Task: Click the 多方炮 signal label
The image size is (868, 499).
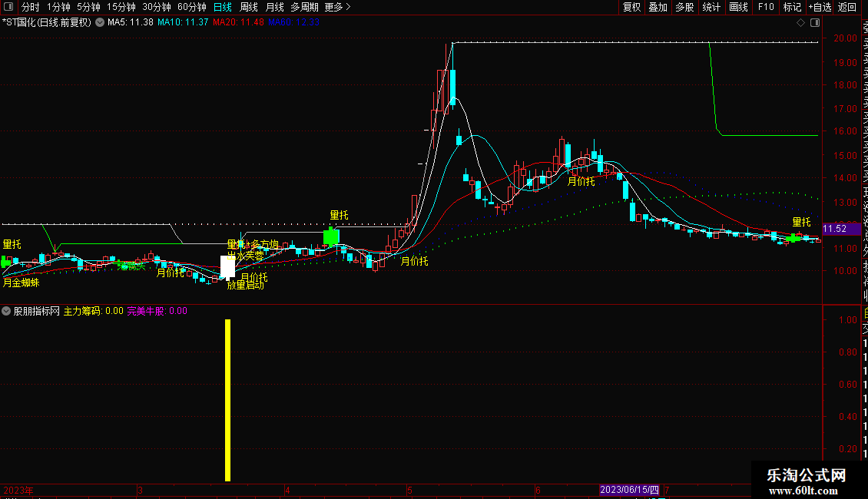Action: point(264,245)
